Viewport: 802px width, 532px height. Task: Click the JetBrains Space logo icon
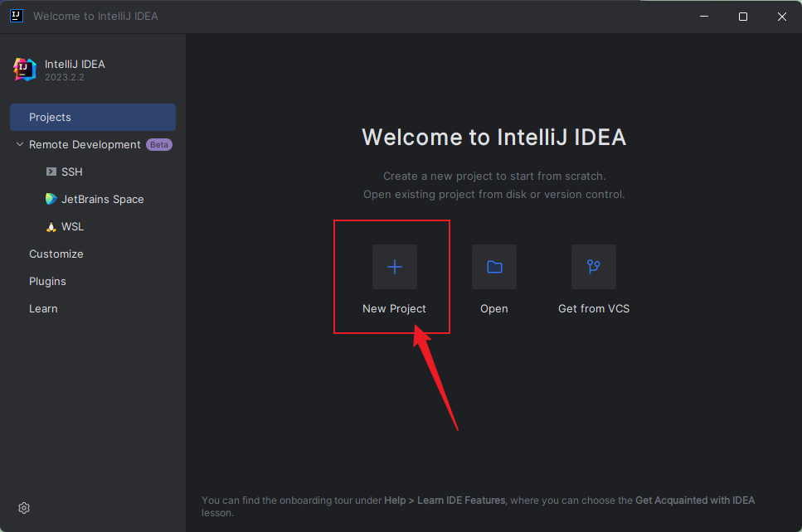click(x=51, y=200)
